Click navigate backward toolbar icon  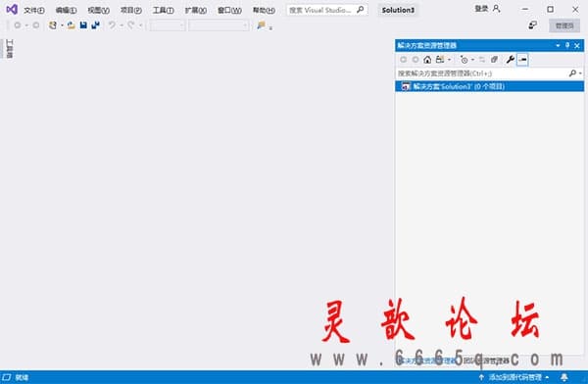(x=18, y=25)
